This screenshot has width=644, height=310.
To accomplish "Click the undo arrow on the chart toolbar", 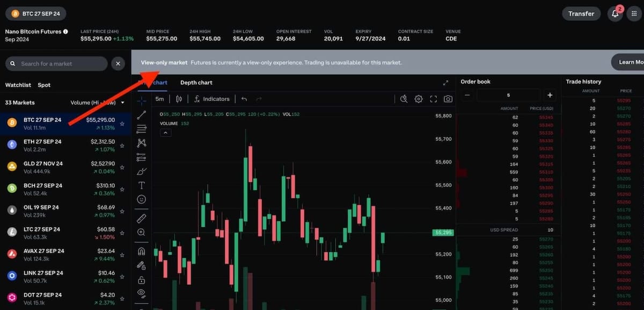I will pyautogui.click(x=244, y=99).
